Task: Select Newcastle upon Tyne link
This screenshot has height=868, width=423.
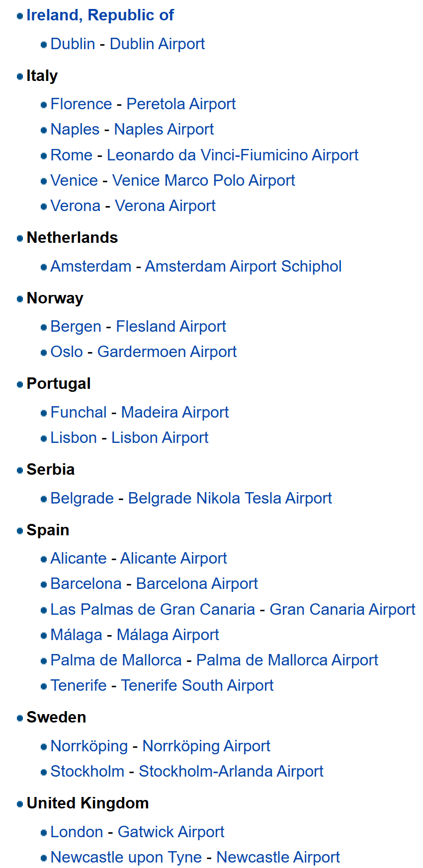Action: (x=126, y=858)
